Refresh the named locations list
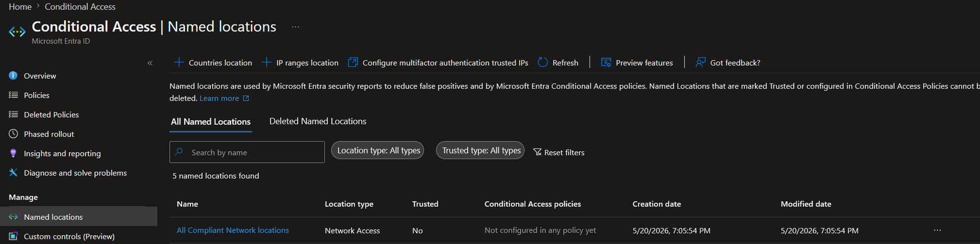Screen dimensions: 980x244 click(x=566, y=63)
